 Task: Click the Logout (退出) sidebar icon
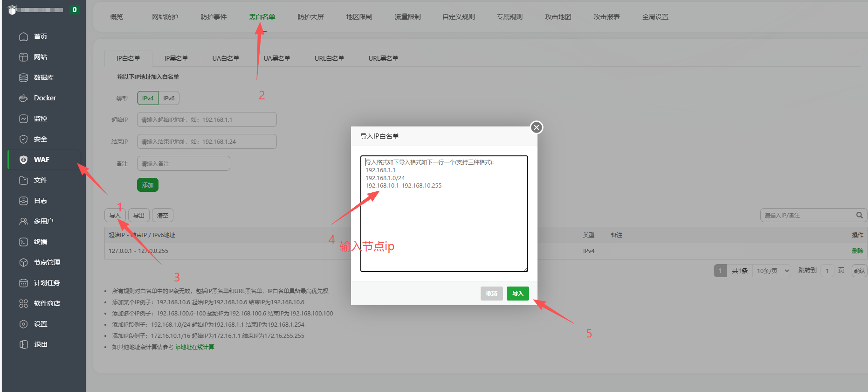(23, 344)
